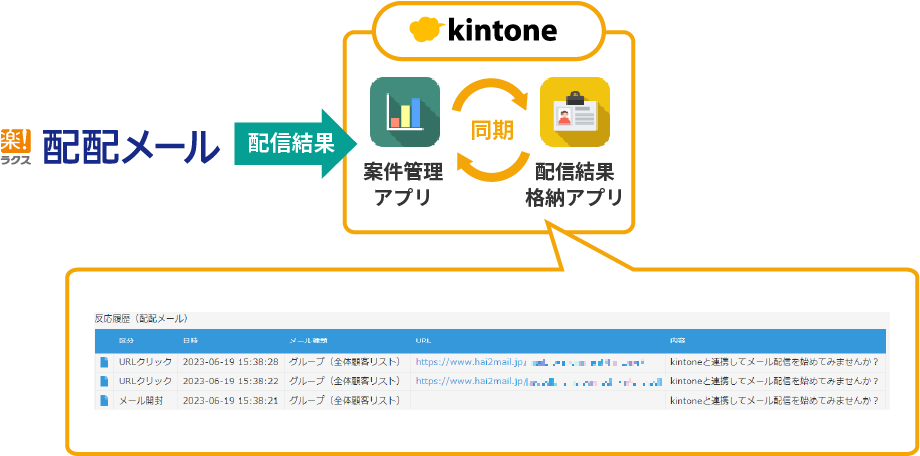Click timestamp 2023-06-19 15:38:28
The image size is (920, 456).
pos(231,362)
